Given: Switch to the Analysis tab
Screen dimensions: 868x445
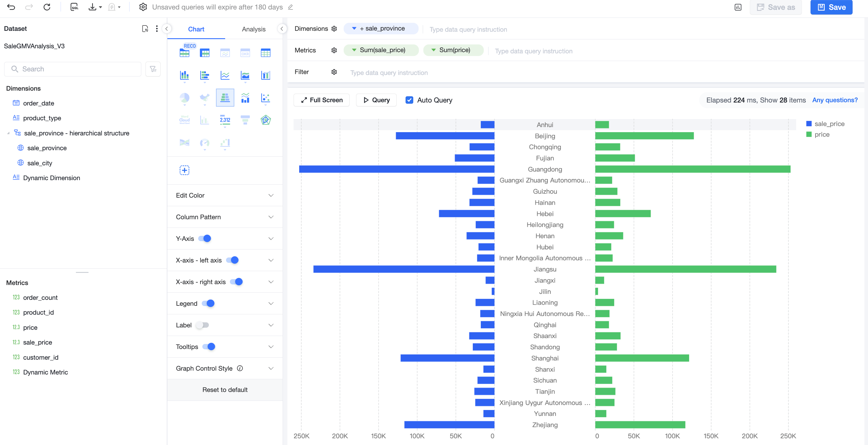Looking at the screenshot, I should coord(253,29).
